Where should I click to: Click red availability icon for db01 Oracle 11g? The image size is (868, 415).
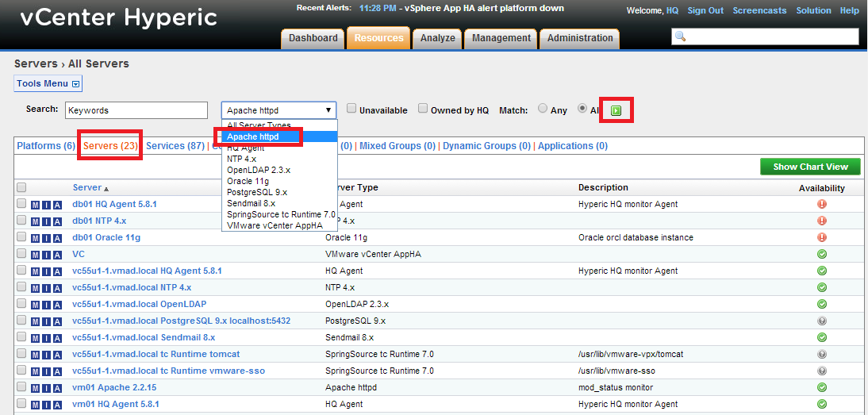tap(821, 237)
